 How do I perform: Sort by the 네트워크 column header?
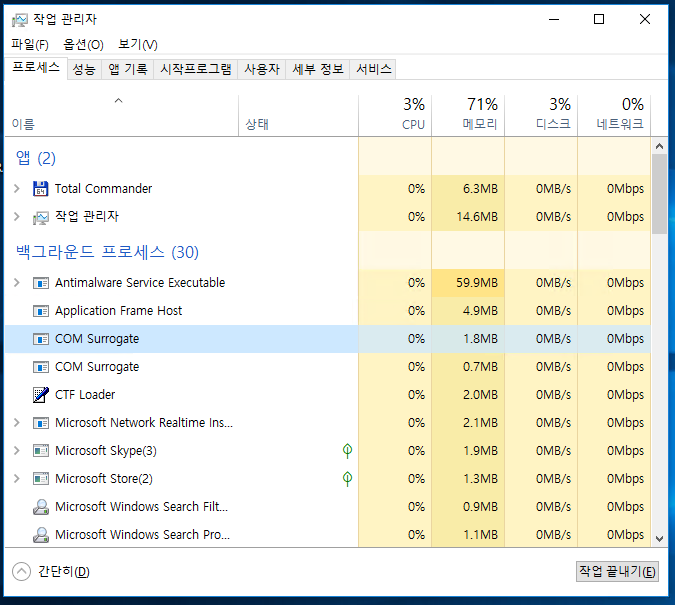(614, 115)
